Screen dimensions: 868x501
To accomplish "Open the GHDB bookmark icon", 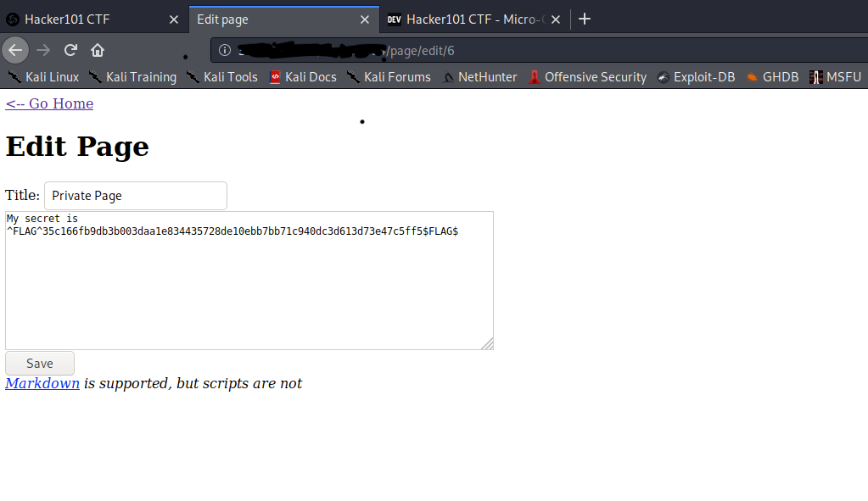I will click(x=749, y=76).
